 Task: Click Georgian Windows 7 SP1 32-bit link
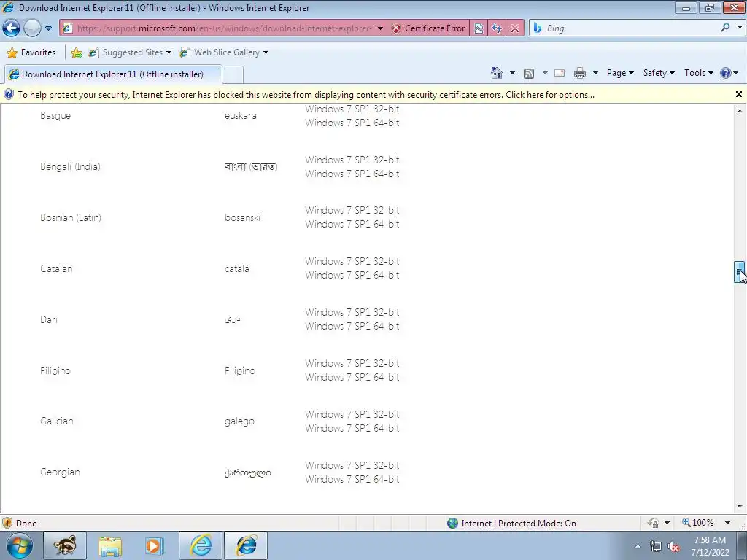tap(352, 465)
